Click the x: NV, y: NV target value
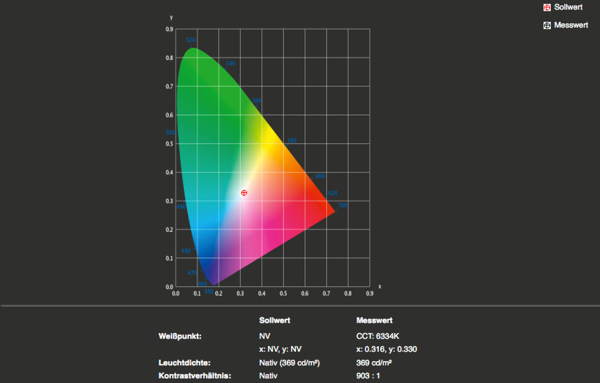This screenshot has height=383, width=600. pos(280,349)
